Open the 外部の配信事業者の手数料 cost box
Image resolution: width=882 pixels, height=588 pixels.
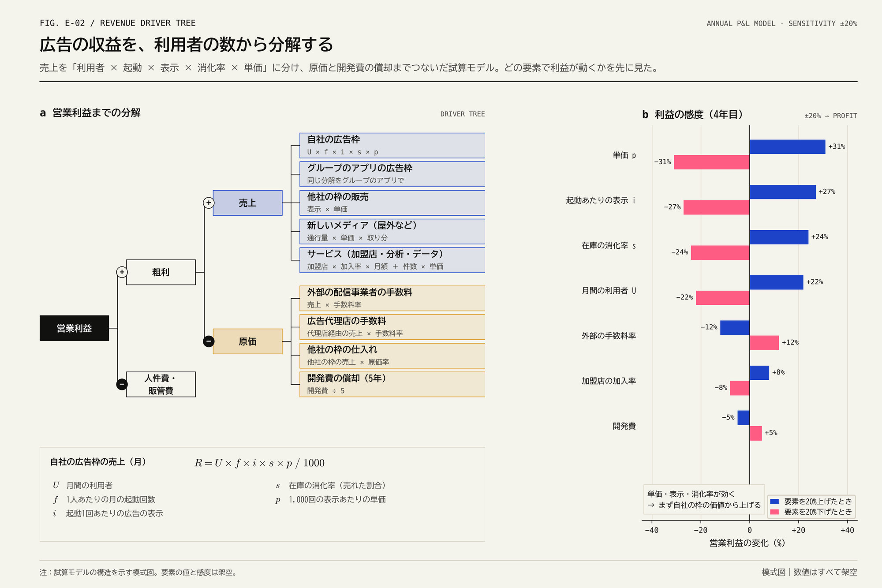[392, 299]
